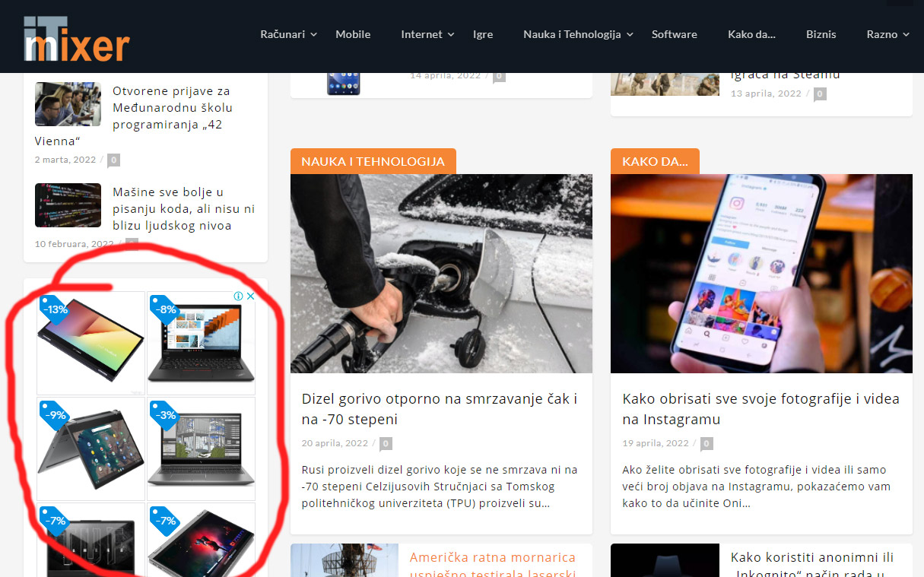Screen dimensions: 924x577
Task: Click the date 2 marta, 2022
Action: click(65, 160)
